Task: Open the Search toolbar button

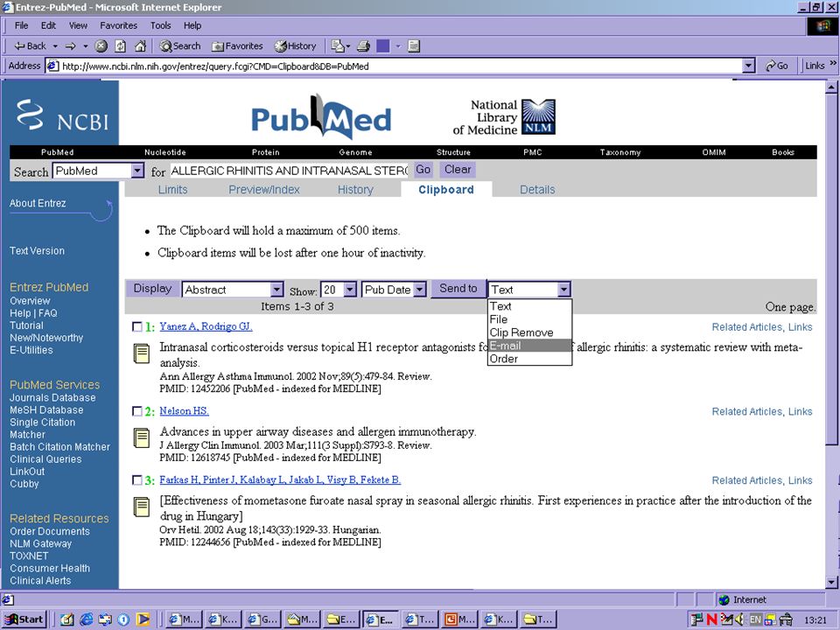Action: coord(180,46)
